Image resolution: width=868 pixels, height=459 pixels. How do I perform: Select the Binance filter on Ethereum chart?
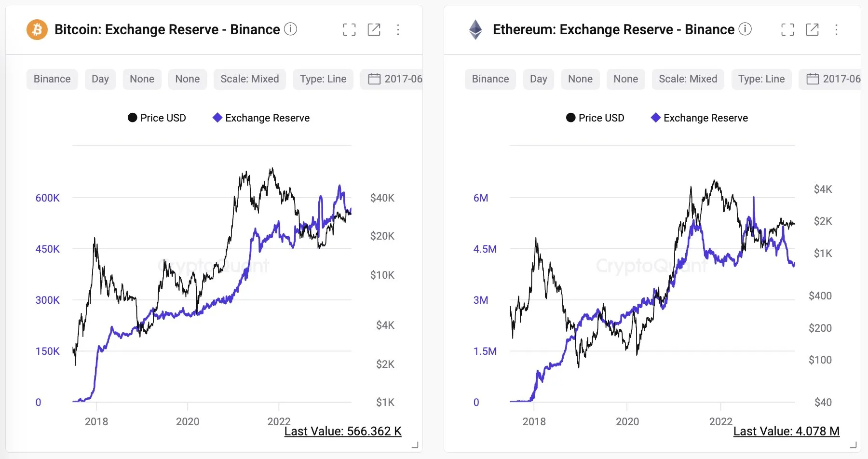pyautogui.click(x=490, y=79)
